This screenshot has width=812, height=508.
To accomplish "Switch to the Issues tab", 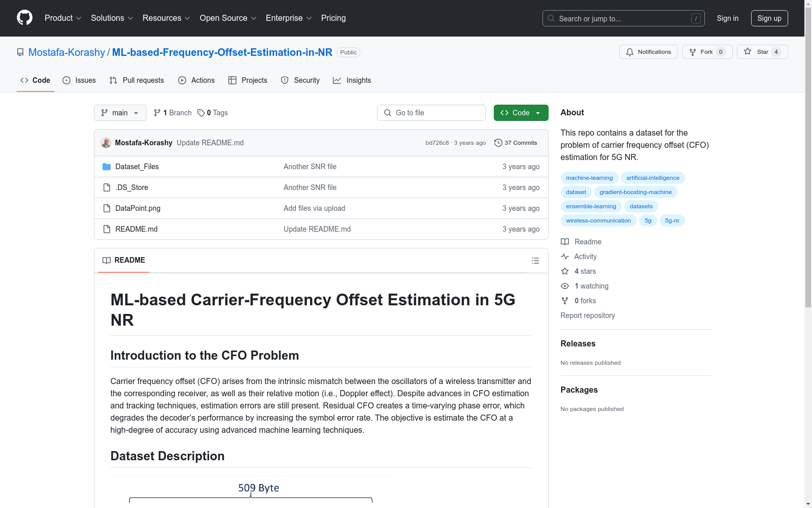I will pos(79,80).
